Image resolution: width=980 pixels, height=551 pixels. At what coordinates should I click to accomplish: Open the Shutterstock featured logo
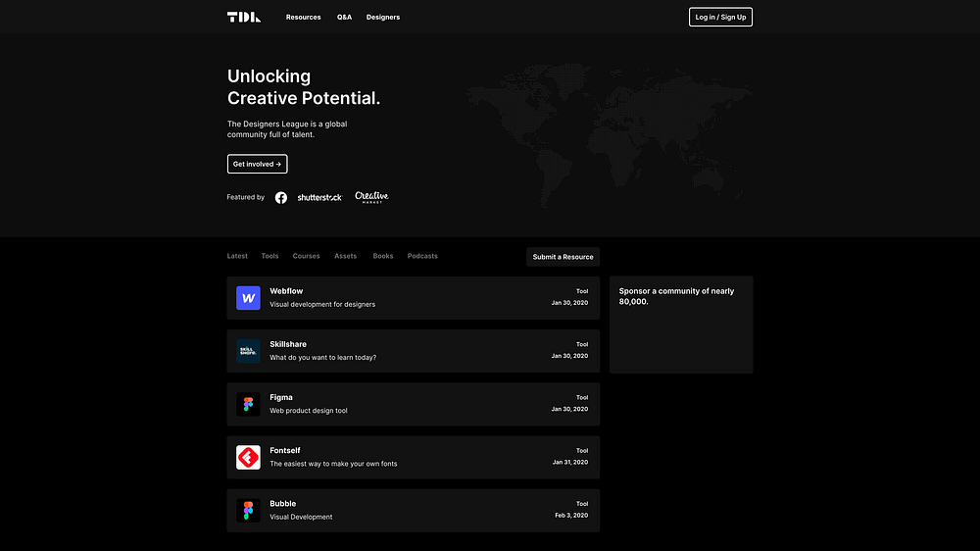[319, 198]
